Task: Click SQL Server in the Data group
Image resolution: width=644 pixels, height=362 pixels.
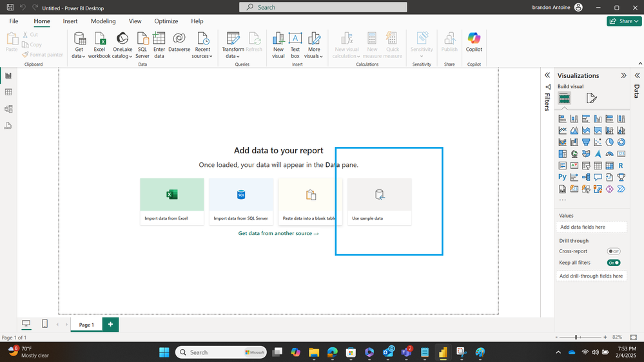Action: point(142,45)
